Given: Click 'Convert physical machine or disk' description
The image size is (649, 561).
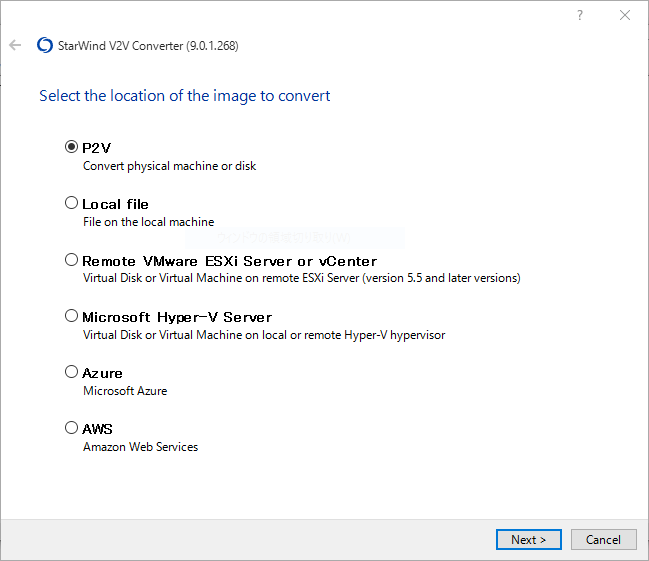Looking at the screenshot, I should click(169, 166).
